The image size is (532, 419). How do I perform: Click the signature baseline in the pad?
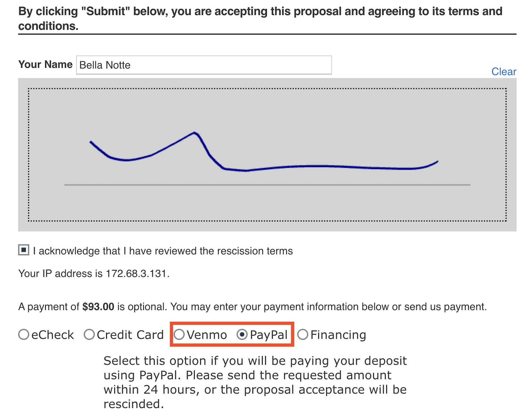click(x=267, y=185)
